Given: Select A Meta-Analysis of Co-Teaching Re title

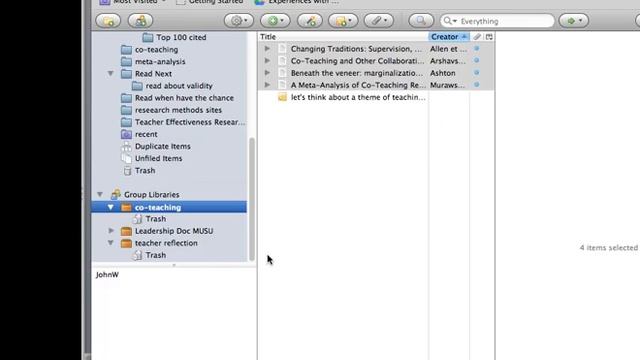Looking at the screenshot, I should pos(358,85).
